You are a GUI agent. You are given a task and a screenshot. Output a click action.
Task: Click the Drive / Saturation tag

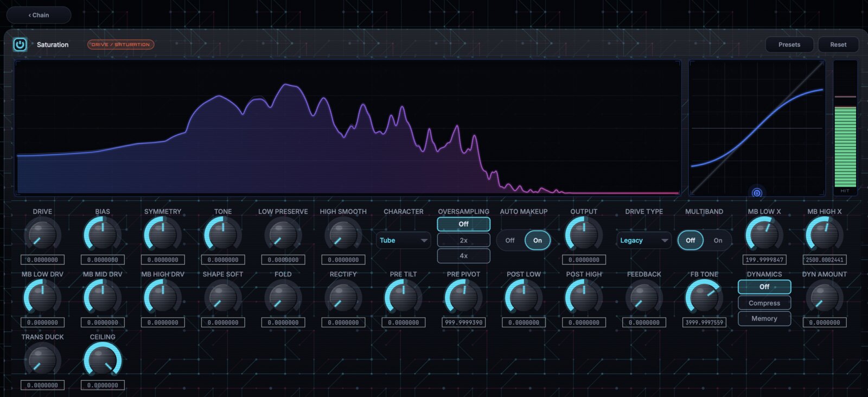120,45
